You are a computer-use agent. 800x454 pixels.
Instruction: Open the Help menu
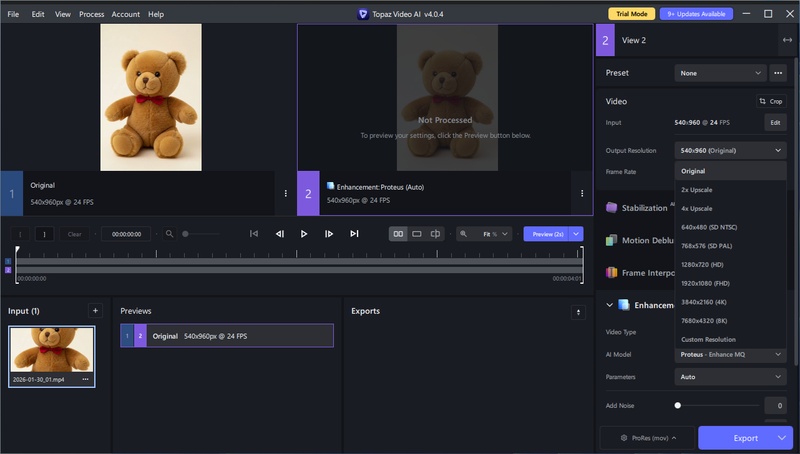point(156,14)
